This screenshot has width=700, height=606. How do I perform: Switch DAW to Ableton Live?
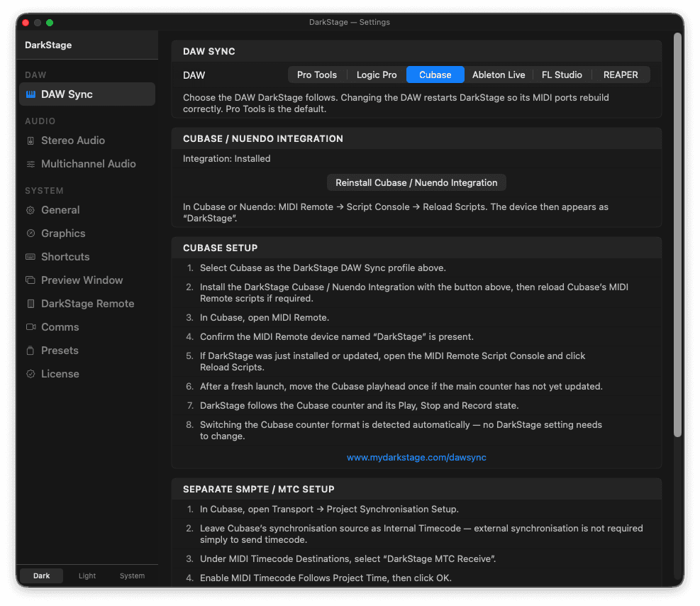pos(499,75)
